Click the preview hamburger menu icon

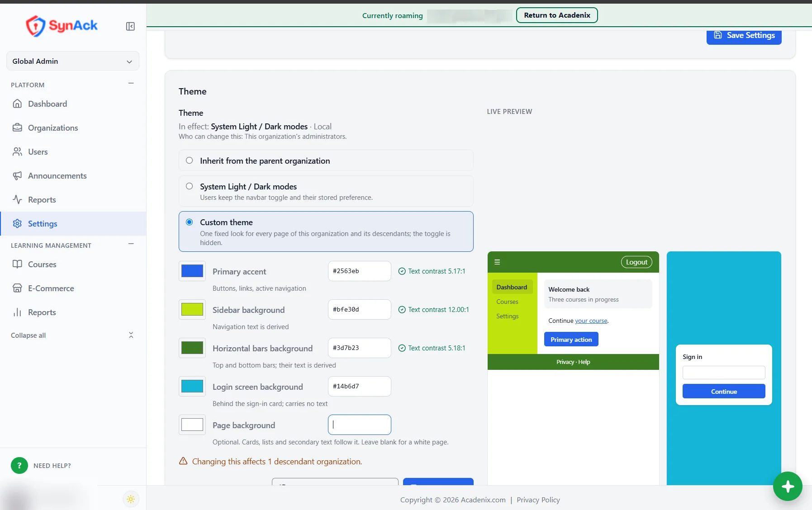[x=497, y=262]
